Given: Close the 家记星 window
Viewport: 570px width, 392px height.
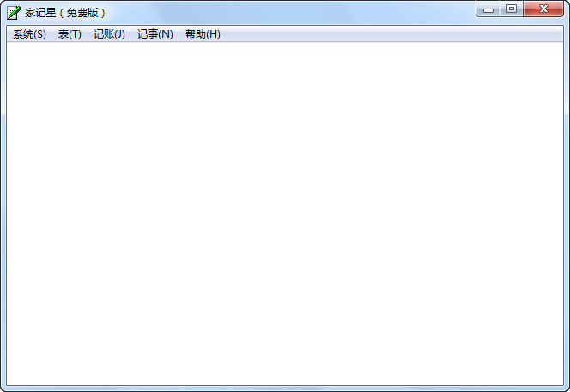Looking at the screenshot, I should click(543, 9).
